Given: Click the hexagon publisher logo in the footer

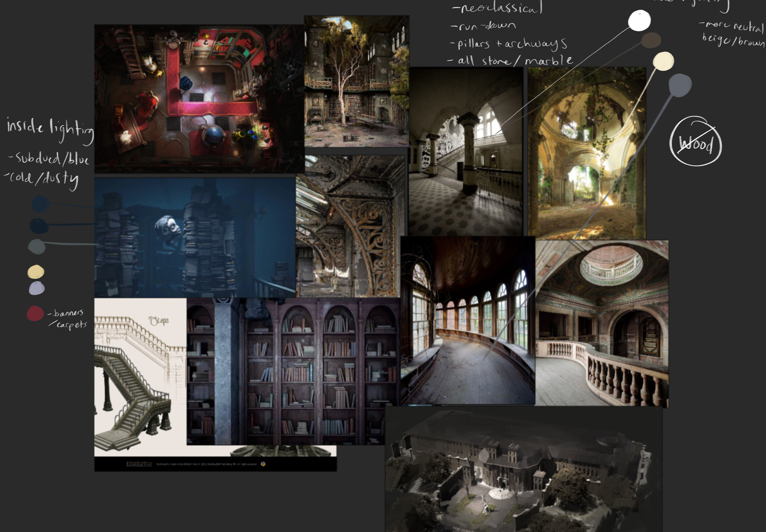Looking at the screenshot, I should click(x=263, y=464).
